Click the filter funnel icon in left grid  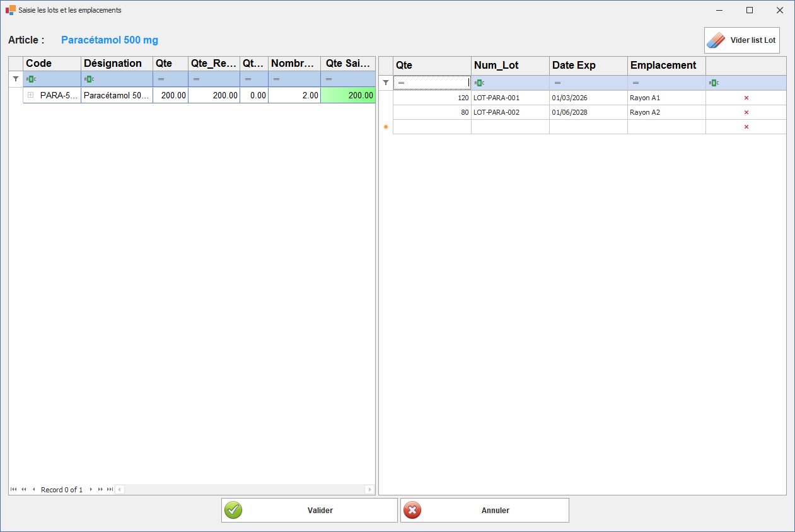click(16, 79)
